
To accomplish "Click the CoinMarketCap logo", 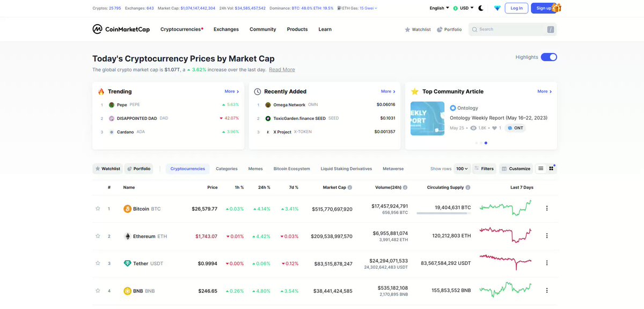I will (x=121, y=29).
